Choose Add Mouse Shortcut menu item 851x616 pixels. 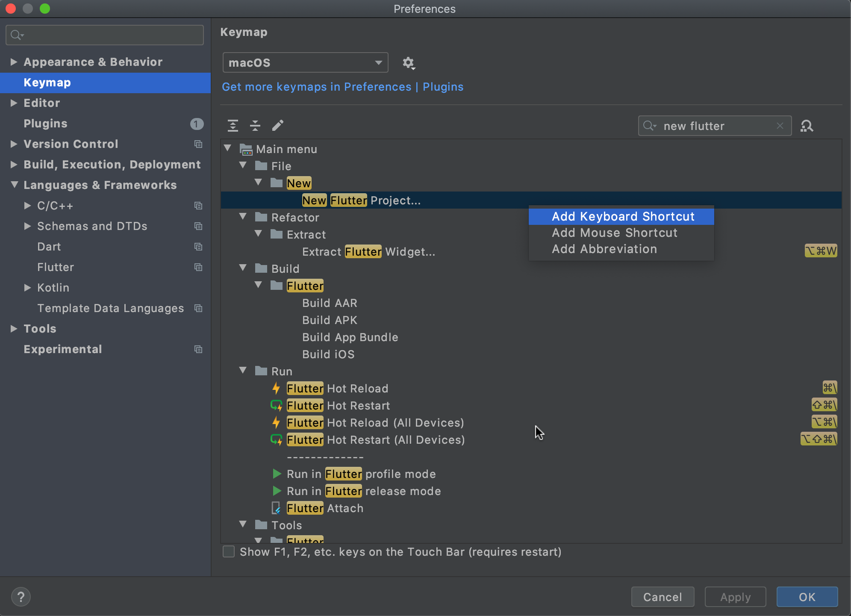[x=614, y=233]
